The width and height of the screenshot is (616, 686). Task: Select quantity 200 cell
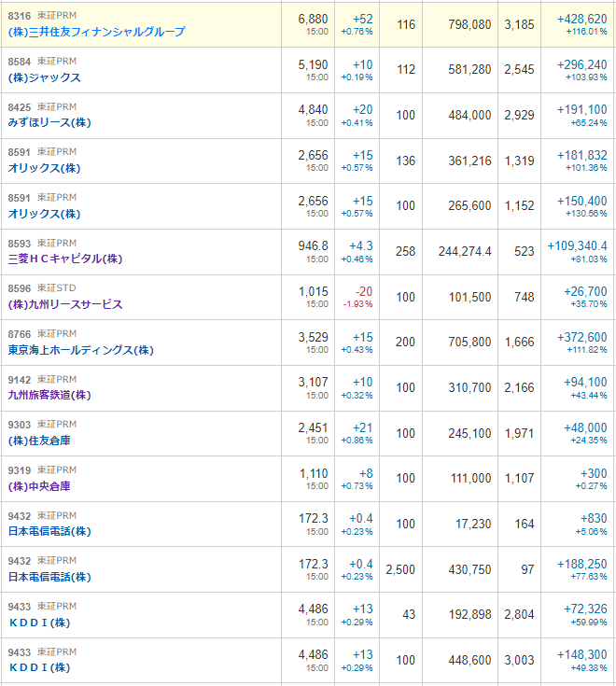pos(405,343)
